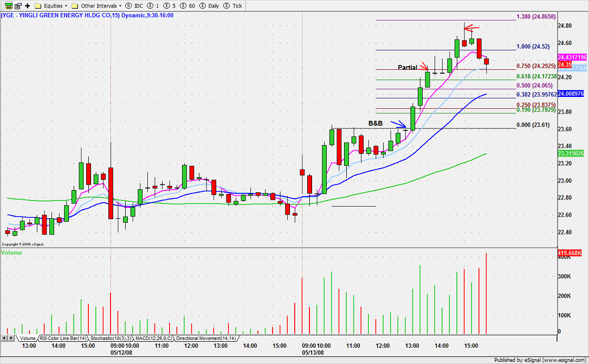Switch to the Tick interval
This screenshot has width=589, height=364.
(x=233, y=5)
